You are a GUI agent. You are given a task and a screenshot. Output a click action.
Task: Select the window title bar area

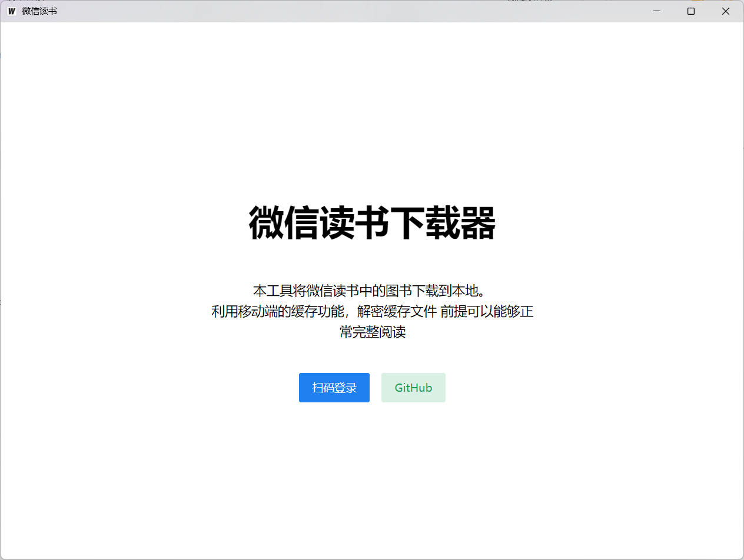tap(353, 11)
